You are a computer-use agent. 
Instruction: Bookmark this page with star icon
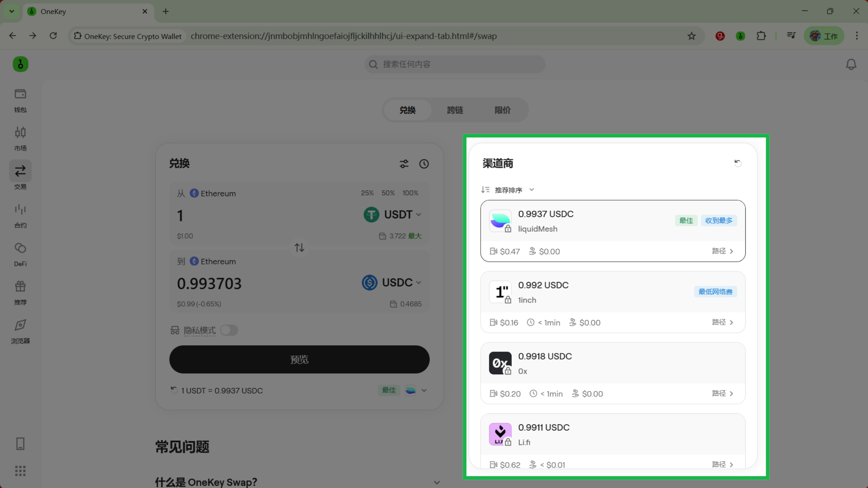point(692,36)
